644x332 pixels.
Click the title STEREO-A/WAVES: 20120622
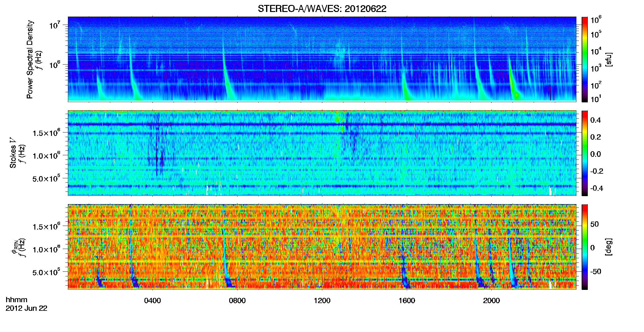pyautogui.click(x=322, y=9)
